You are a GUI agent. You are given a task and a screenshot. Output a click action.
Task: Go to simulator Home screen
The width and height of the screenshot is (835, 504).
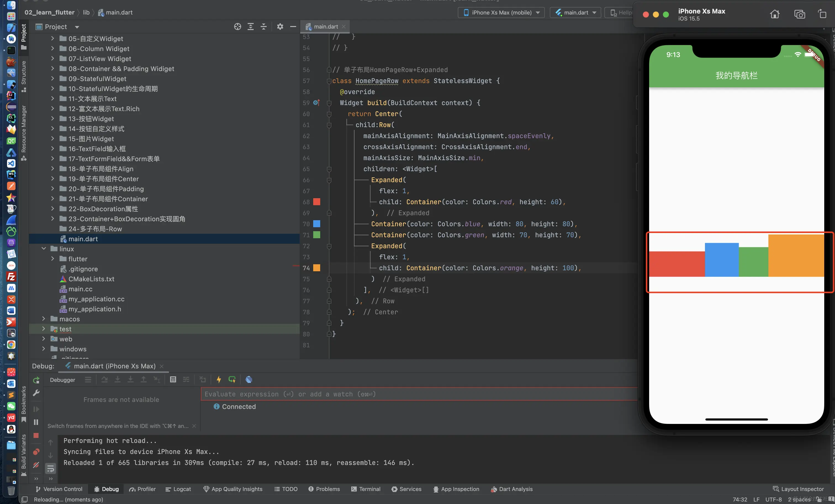click(775, 14)
